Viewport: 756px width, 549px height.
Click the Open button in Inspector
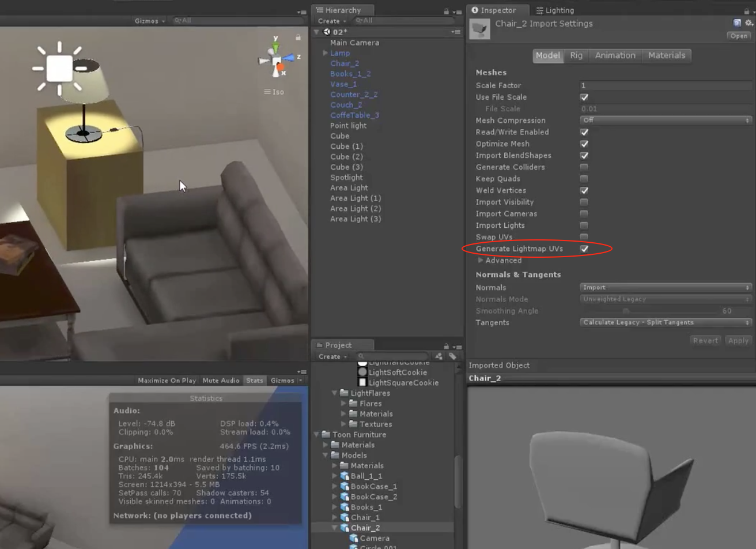coord(739,36)
